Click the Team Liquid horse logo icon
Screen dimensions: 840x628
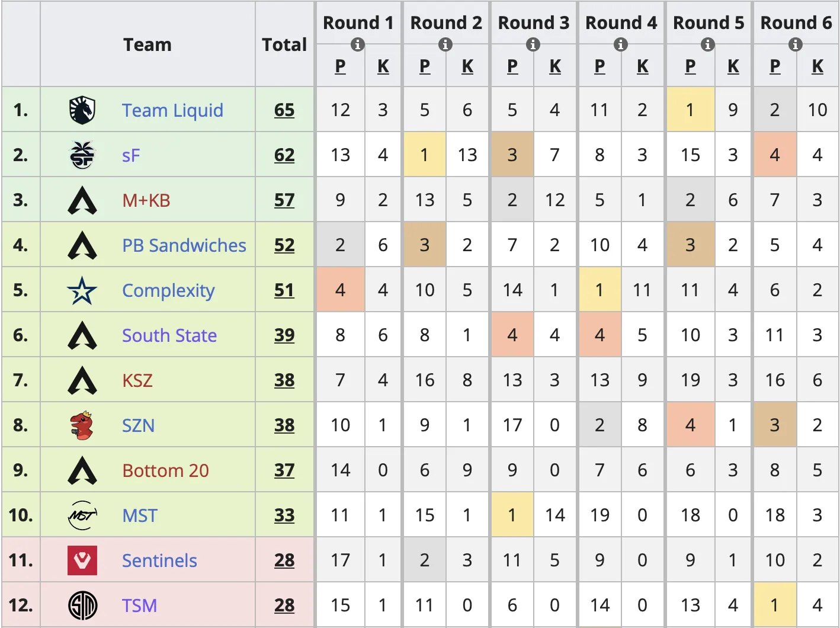82,110
